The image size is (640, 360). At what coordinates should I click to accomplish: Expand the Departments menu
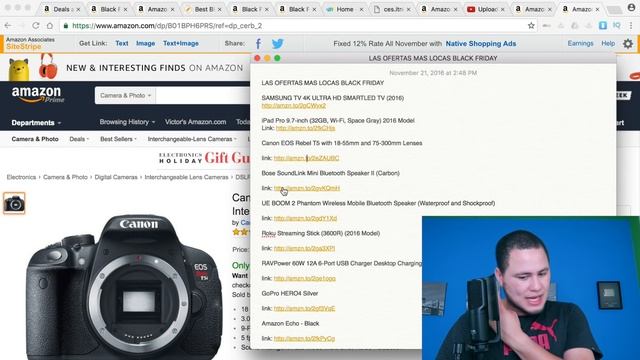pyautogui.click(x=36, y=122)
